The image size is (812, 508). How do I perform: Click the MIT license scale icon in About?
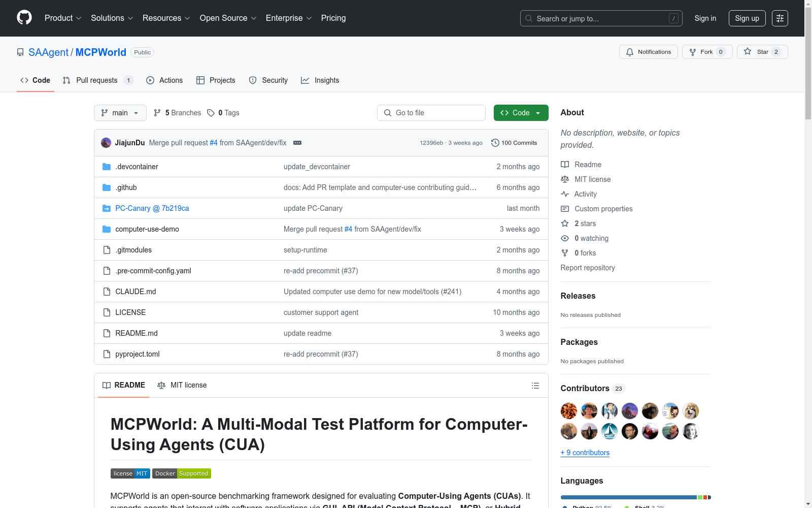pyautogui.click(x=565, y=179)
